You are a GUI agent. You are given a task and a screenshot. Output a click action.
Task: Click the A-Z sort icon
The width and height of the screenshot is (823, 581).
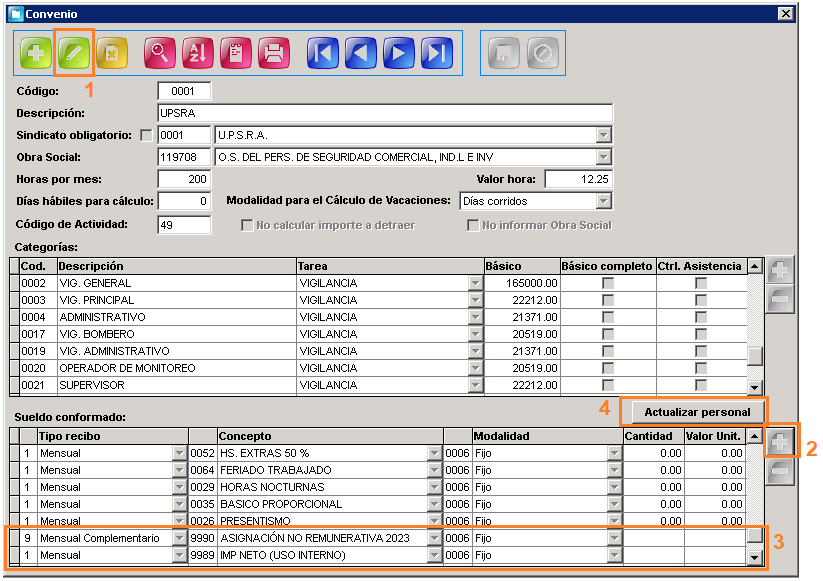click(x=198, y=53)
